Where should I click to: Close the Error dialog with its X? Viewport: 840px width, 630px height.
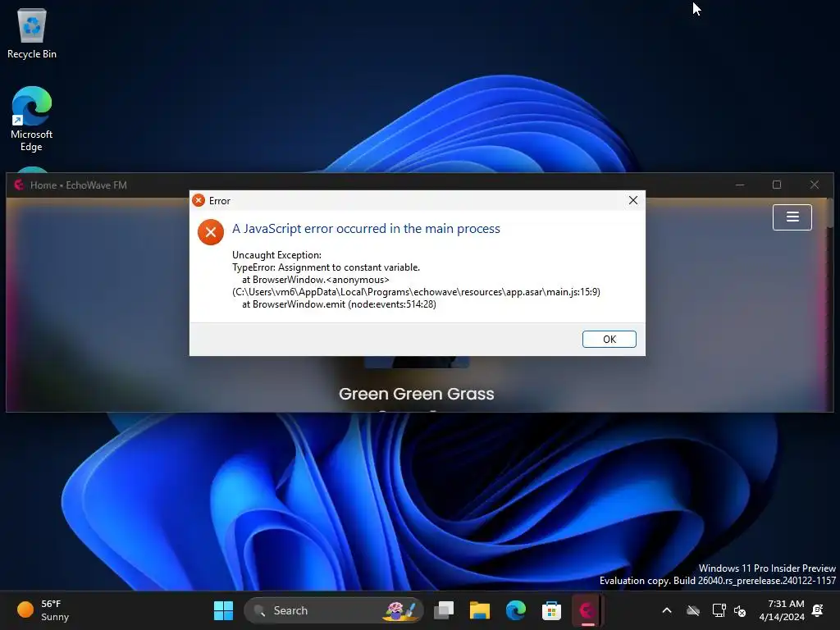(632, 200)
